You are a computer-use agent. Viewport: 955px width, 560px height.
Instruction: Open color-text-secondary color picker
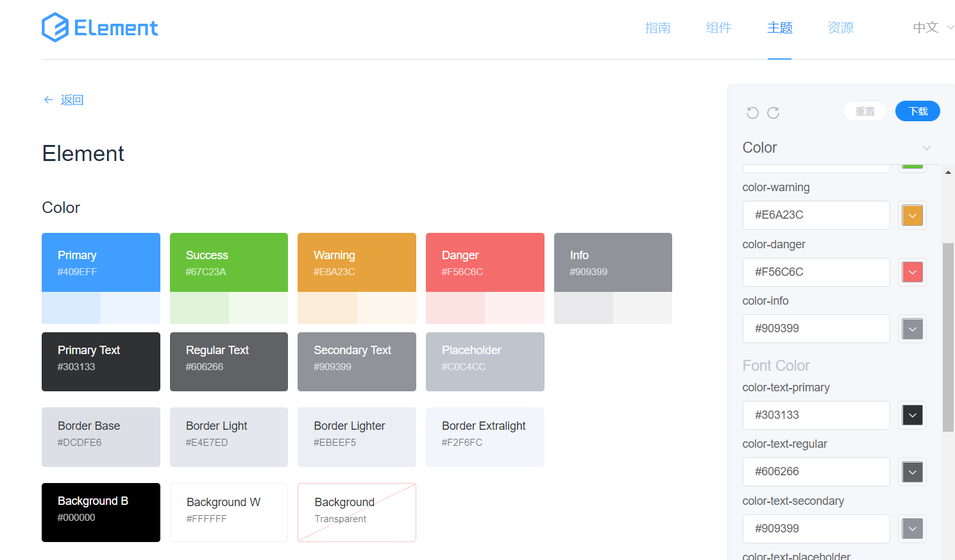[913, 529]
